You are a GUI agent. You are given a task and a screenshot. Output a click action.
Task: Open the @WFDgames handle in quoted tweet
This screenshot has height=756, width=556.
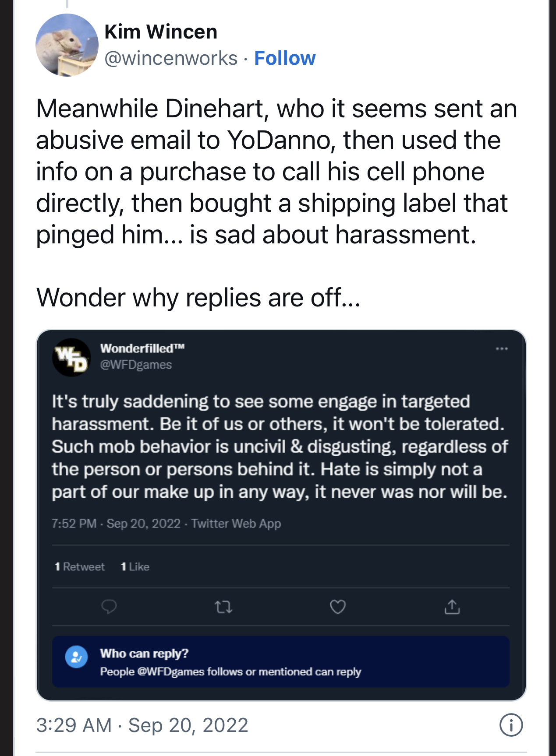(x=136, y=365)
